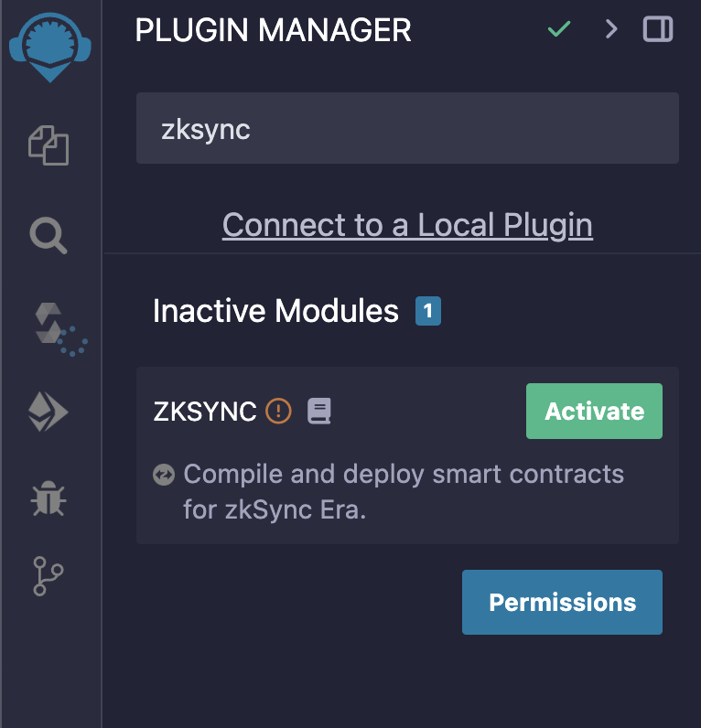Click the Inactive Modules count badge
Viewport: 701px width, 728px height.
428,312
